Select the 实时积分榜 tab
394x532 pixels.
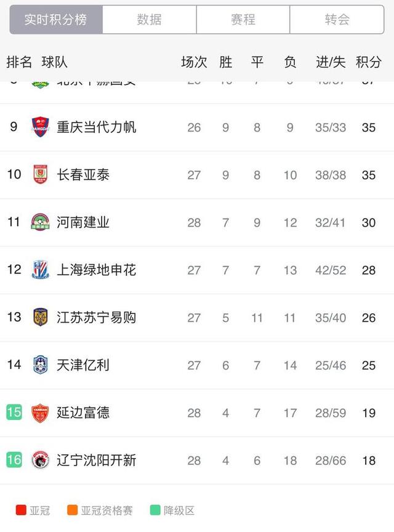pos(56,19)
